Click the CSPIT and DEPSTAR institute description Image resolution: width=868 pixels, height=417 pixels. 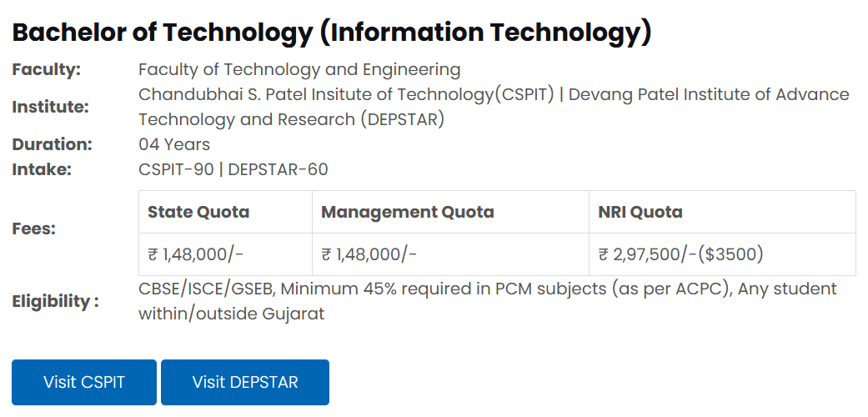coord(494,107)
